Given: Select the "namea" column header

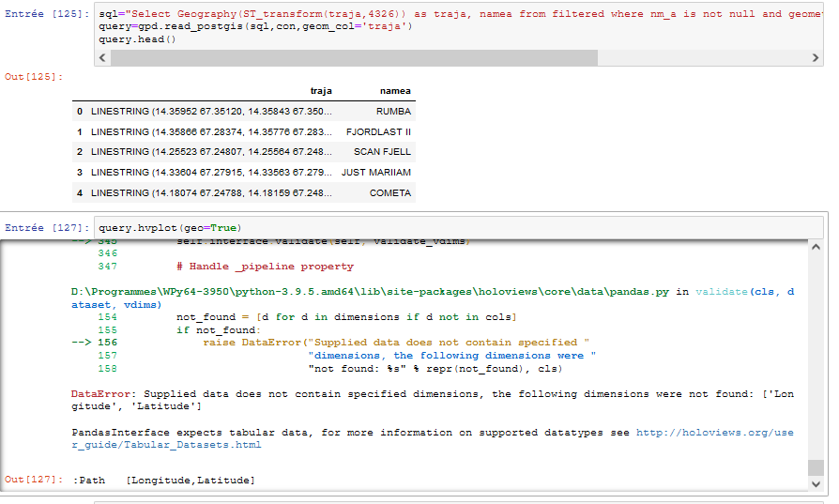Looking at the screenshot, I should coord(395,91).
